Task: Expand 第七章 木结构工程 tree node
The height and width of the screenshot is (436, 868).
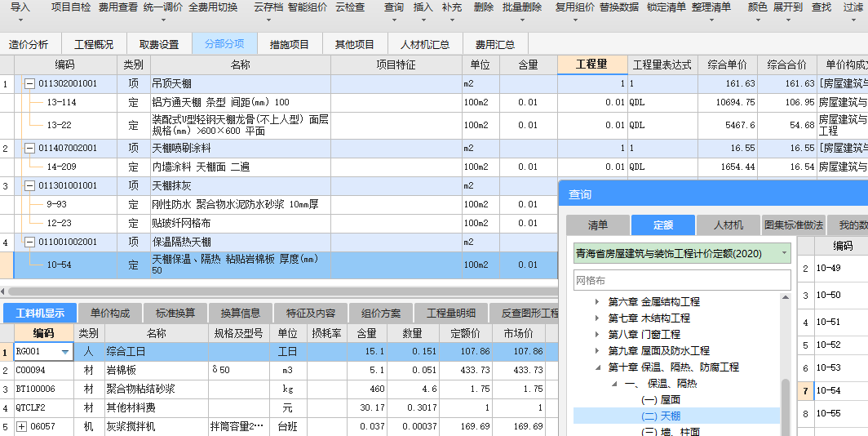Action: click(x=597, y=318)
